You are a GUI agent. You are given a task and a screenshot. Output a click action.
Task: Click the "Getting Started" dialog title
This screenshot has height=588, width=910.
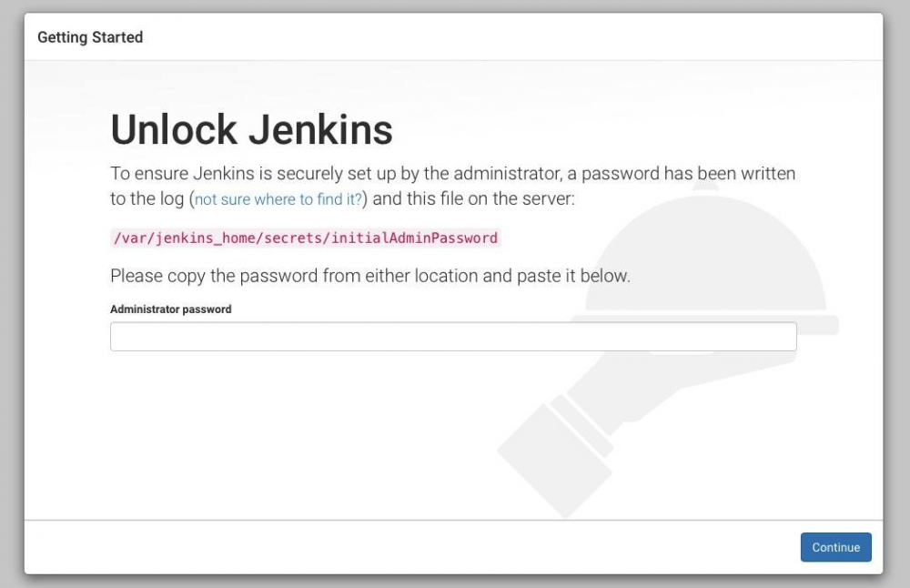click(90, 37)
